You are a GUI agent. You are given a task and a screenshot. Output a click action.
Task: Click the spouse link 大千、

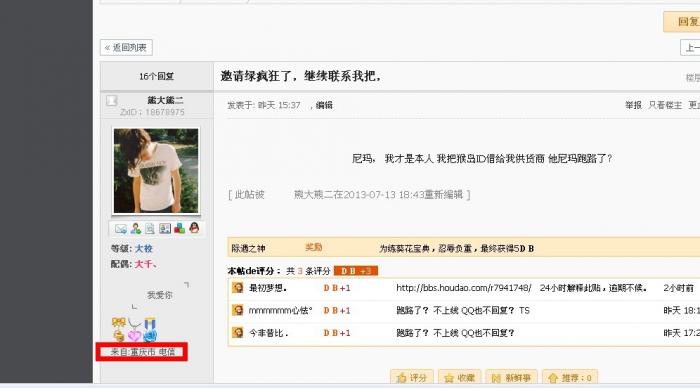pyautogui.click(x=146, y=264)
